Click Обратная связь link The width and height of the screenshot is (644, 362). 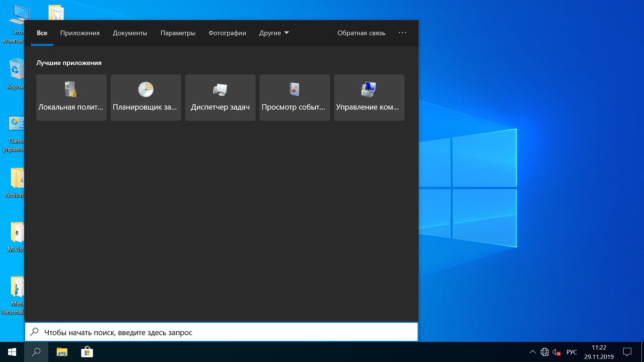click(x=361, y=33)
